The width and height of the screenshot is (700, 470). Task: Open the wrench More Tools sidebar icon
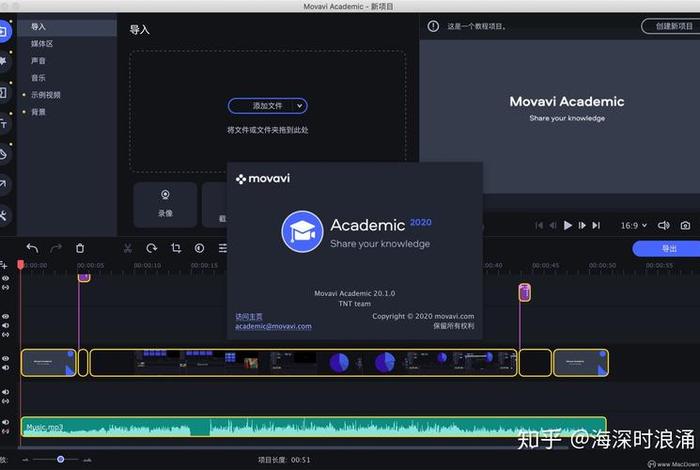(4, 215)
